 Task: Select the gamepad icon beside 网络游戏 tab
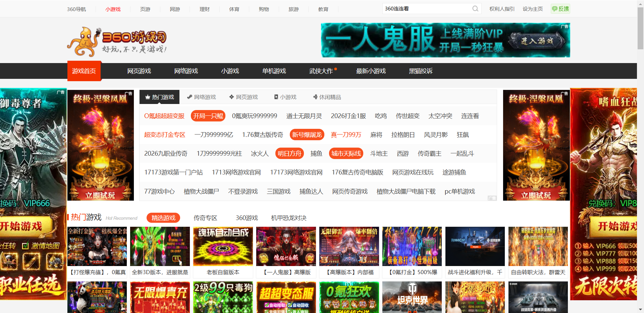tap(189, 97)
